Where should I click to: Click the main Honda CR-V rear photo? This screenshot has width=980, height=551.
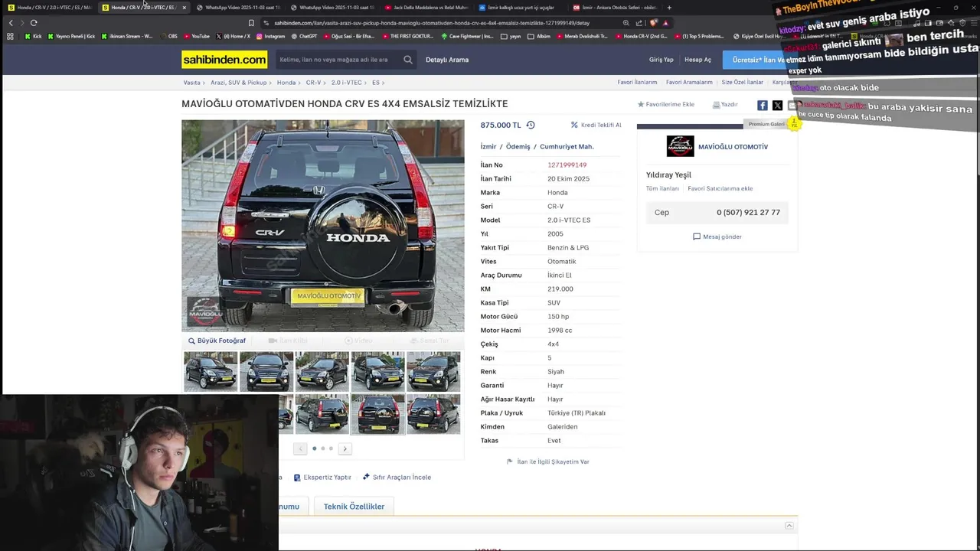pyautogui.click(x=322, y=226)
